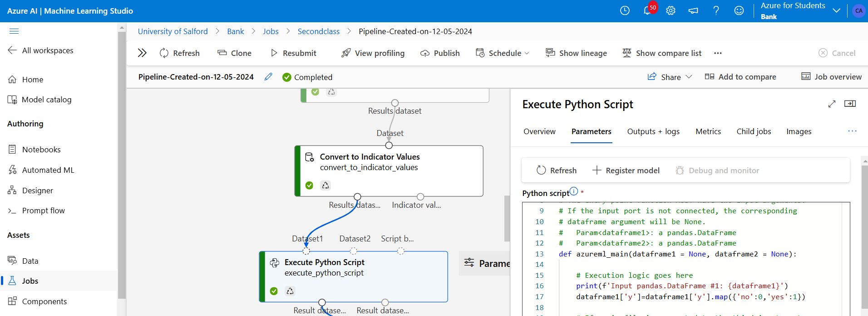Viewport: 868px width, 316px height.
Task: Click the Python script info icon
Action: pos(574,191)
